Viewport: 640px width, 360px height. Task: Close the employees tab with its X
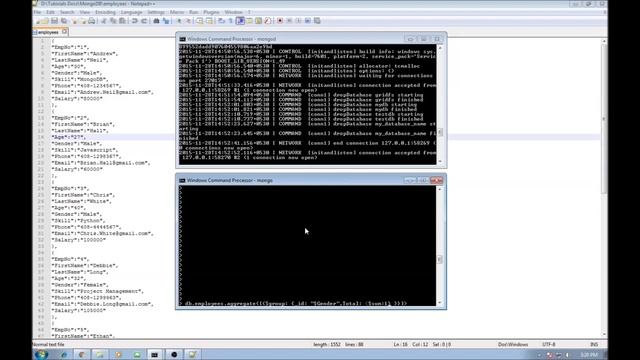(64, 31)
